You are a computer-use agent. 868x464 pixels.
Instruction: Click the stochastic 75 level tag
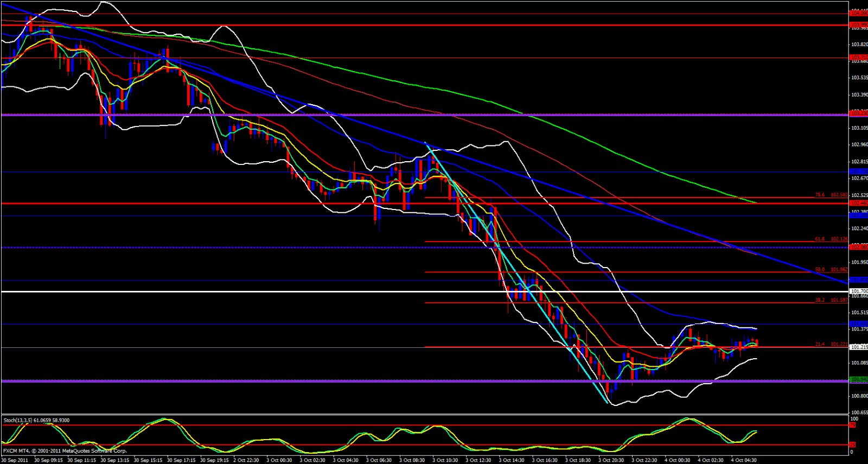(x=854, y=425)
